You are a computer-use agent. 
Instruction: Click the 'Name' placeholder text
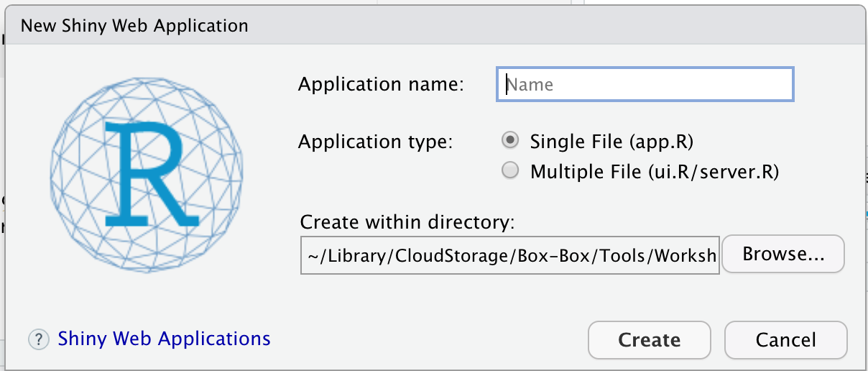pyautogui.click(x=531, y=85)
